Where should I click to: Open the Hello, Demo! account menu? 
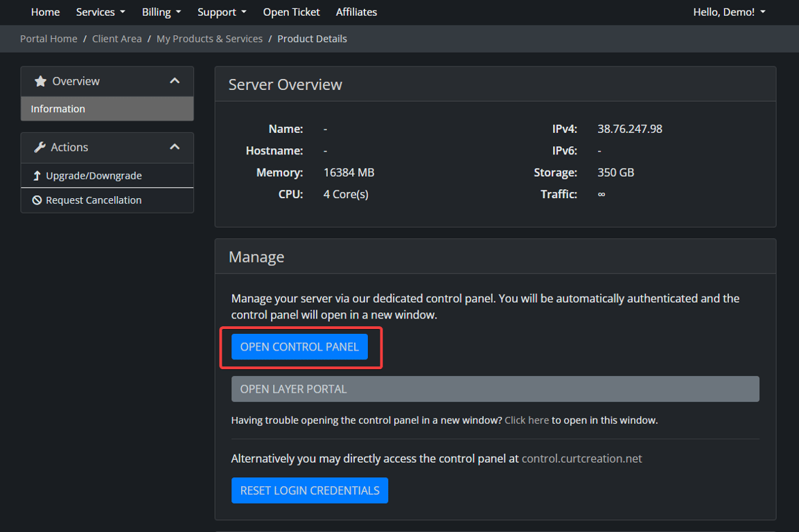[x=729, y=12]
